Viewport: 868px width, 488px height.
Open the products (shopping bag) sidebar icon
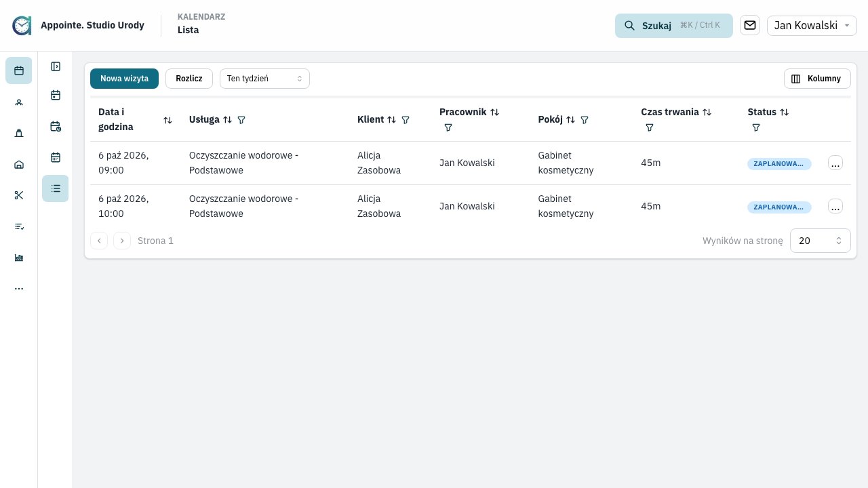pyautogui.click(x=19, y=133)
